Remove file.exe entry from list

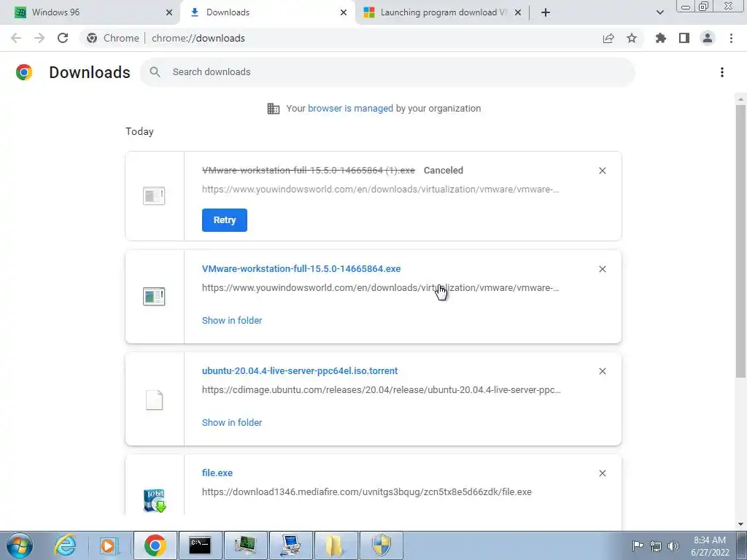tap(602, 473)
